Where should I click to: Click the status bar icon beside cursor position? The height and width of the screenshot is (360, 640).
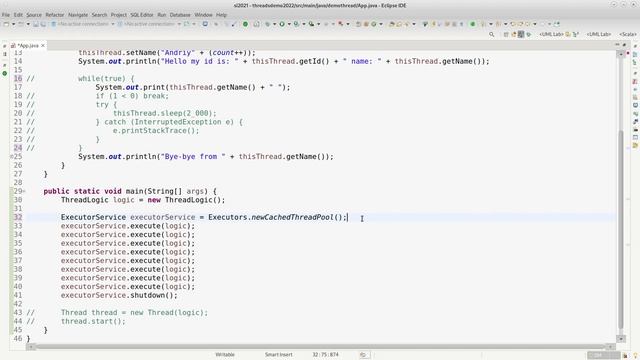pyautogui.click(x=363, y=355)
